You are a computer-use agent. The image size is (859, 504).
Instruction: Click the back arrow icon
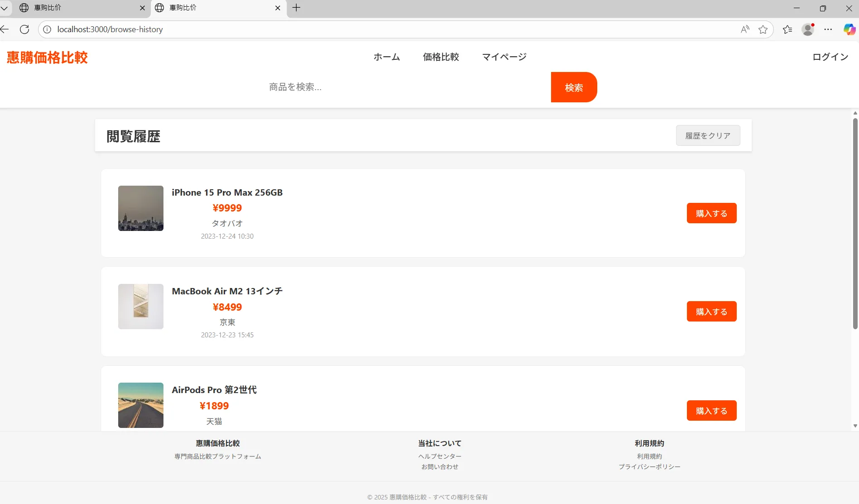5,29
